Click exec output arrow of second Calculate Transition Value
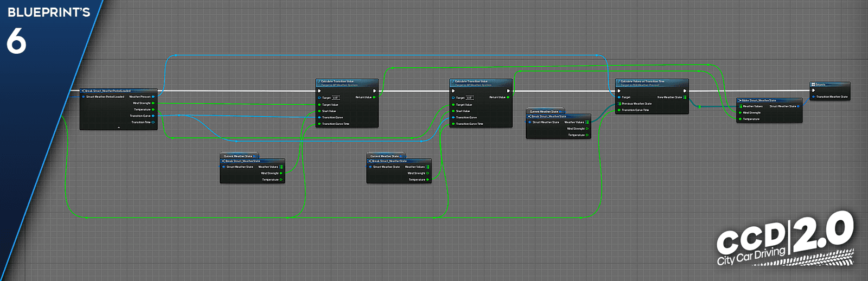Image resolution: width=868 pixels, height=281 pixels. coord(508,91)
